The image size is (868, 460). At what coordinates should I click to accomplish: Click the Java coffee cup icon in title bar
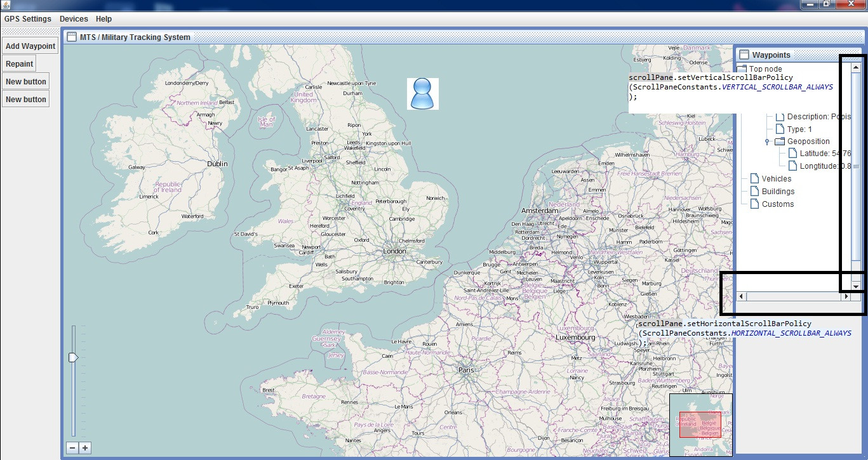tap(6, 4)
